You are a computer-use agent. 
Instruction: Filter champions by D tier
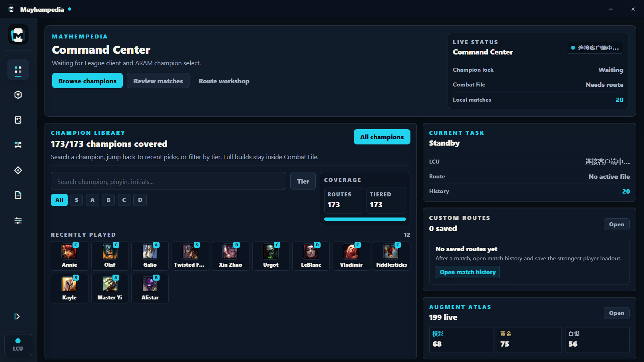coord(140,200)
